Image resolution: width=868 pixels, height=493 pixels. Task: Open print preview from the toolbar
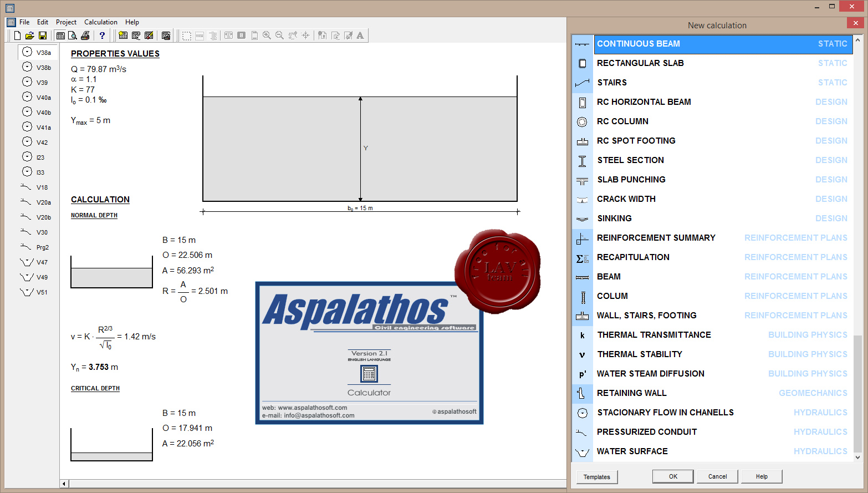[73, 35]
